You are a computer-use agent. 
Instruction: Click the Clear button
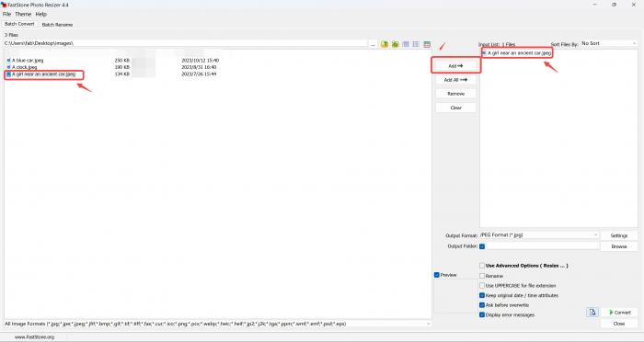click(x=456, y=108)
